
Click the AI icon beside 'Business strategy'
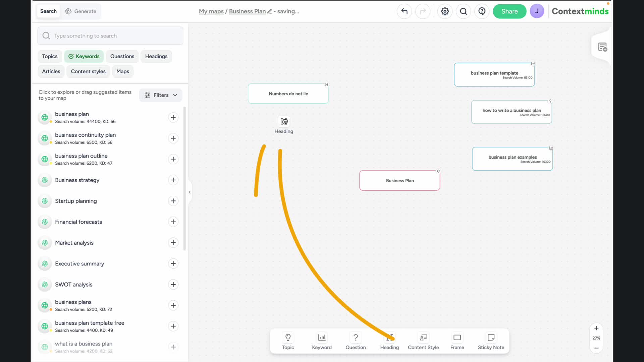[45, 180]
